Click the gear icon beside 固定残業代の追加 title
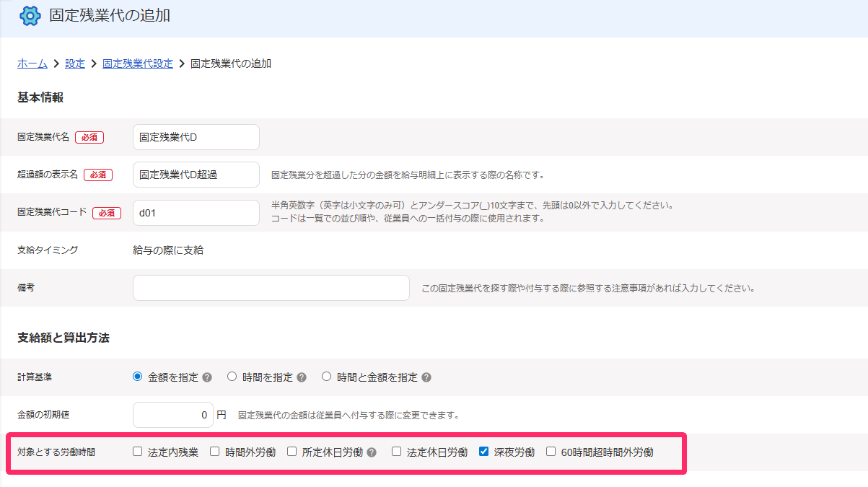This screenshot has height=487, width=868. coord(30,15)
